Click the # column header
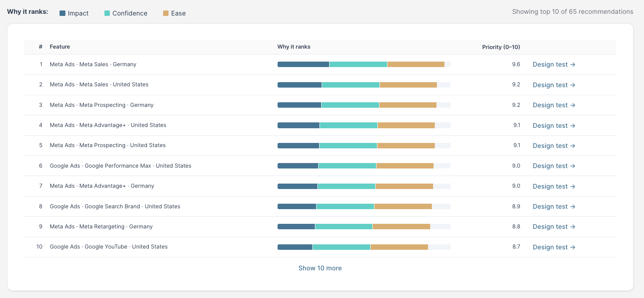 pos(41,47)
